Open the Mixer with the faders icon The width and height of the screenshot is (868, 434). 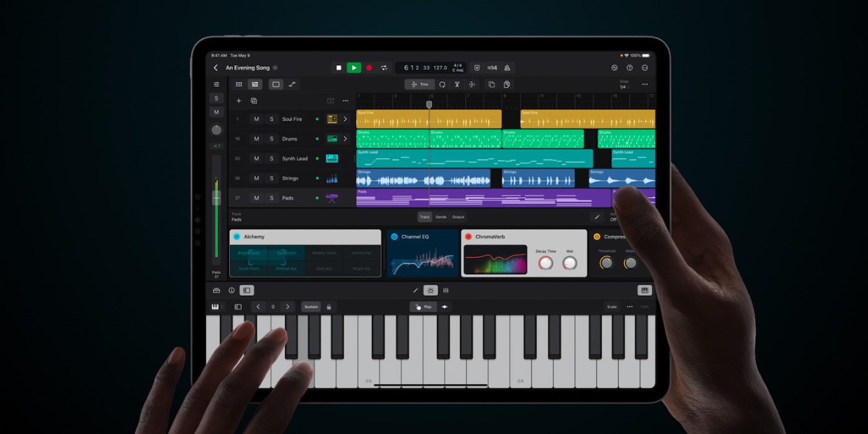tap(446, 290)
